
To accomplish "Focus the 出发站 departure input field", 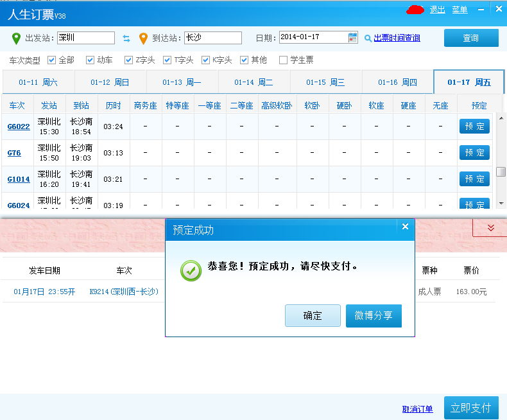I will [86, 38].
